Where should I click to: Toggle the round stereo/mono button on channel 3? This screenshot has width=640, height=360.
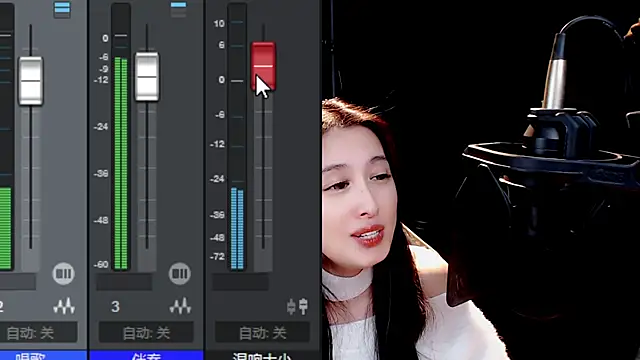(x=180, y=273)
